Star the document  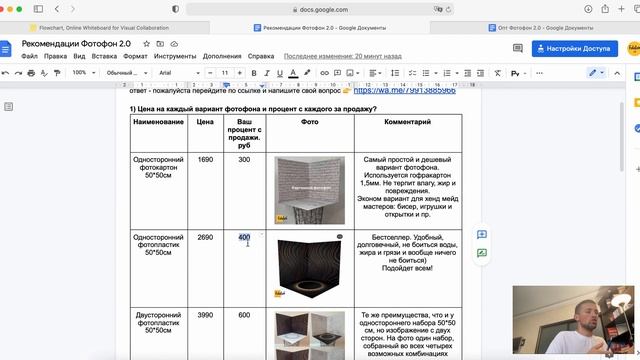coord(147,44)
